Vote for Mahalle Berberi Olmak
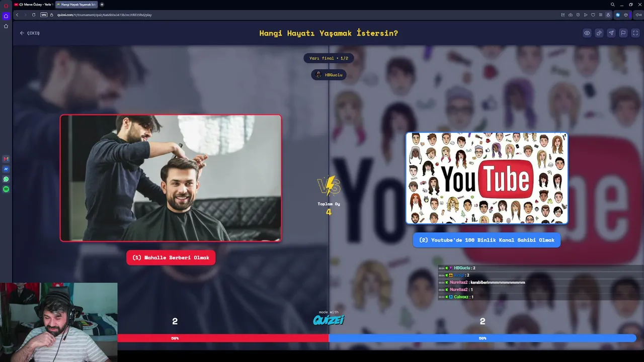This screenshot has width=644, height=362. (x=171, y=257)
